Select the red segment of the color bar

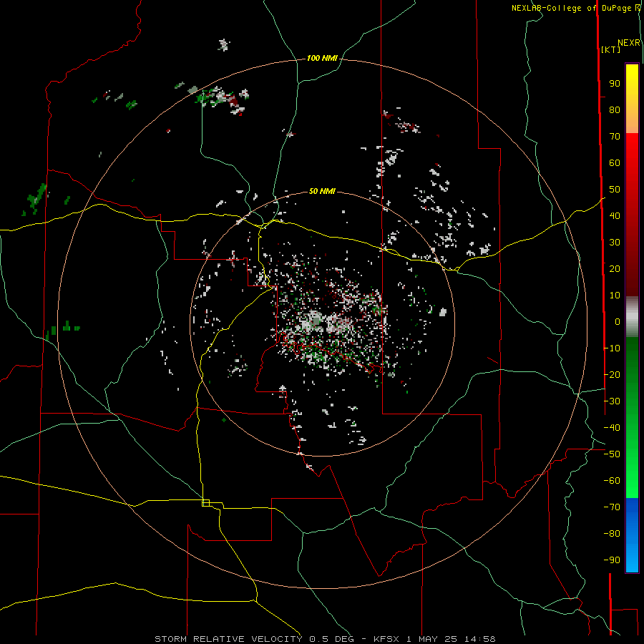click(x=632, y=215)
